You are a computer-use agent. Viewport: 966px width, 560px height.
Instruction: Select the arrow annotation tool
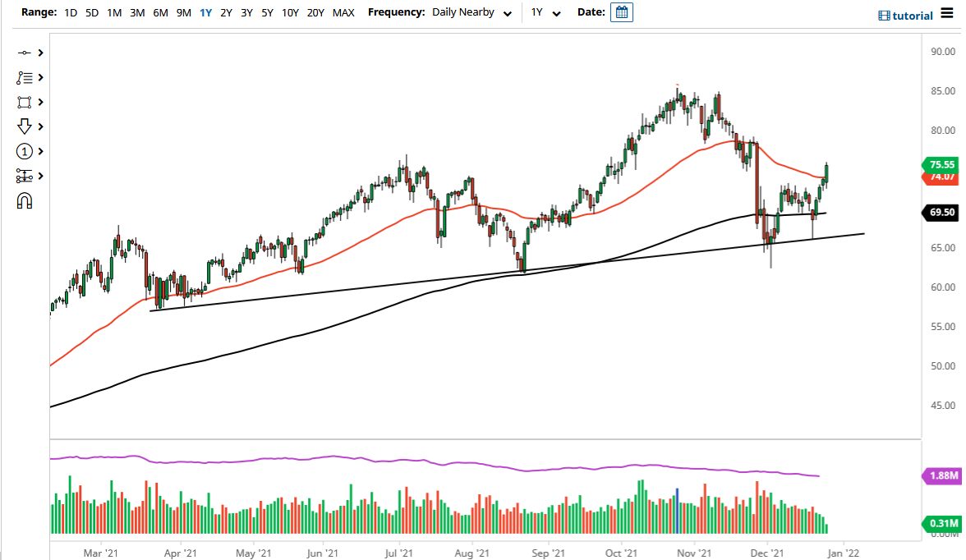pos(25,126)
